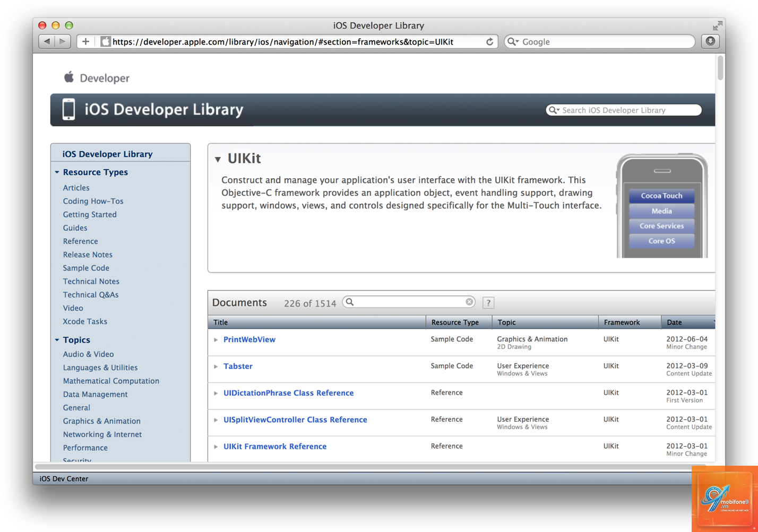Open UISplitViewController Class Reference link
The height and width of the screenshot is (532, 758).
point(295,420)
